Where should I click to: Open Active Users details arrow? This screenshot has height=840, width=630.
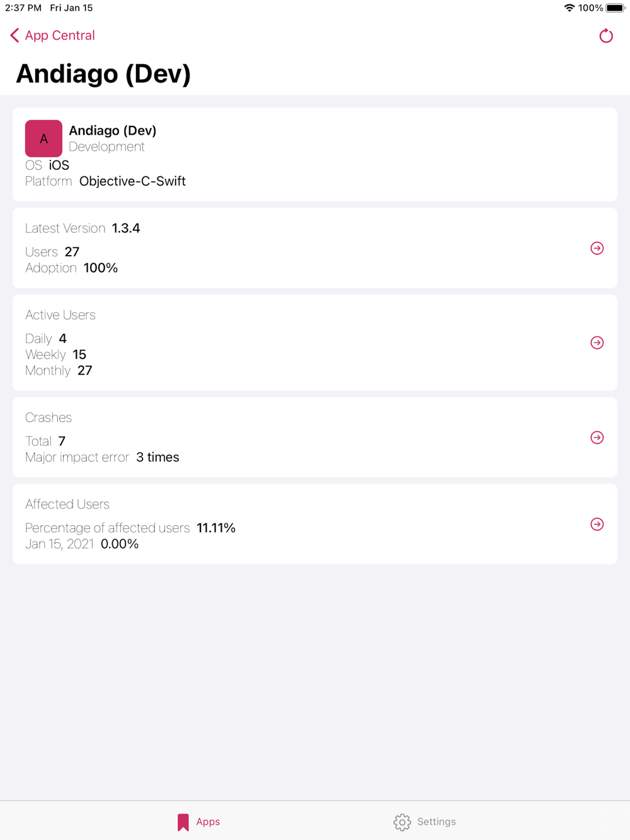(x=597, y=343)
